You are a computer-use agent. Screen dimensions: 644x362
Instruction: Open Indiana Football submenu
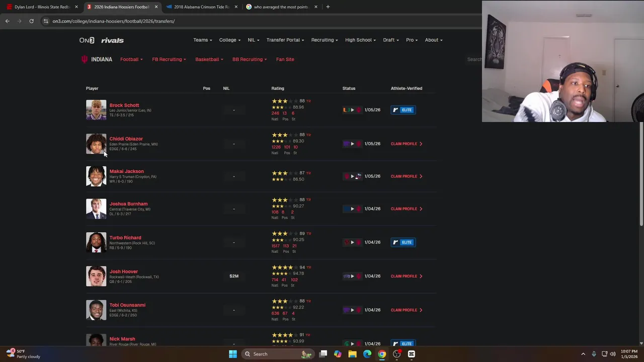[131, 59]
